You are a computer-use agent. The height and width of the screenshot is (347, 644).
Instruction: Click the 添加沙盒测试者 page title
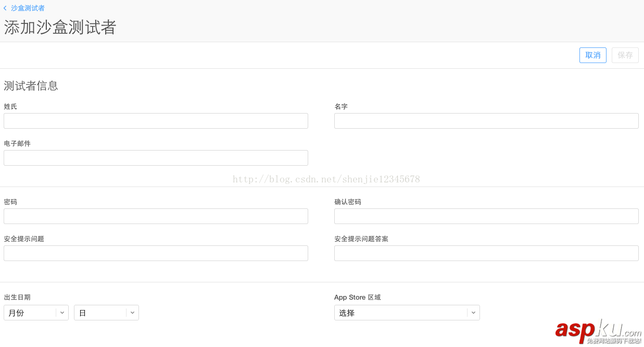[x=59, y=27]
